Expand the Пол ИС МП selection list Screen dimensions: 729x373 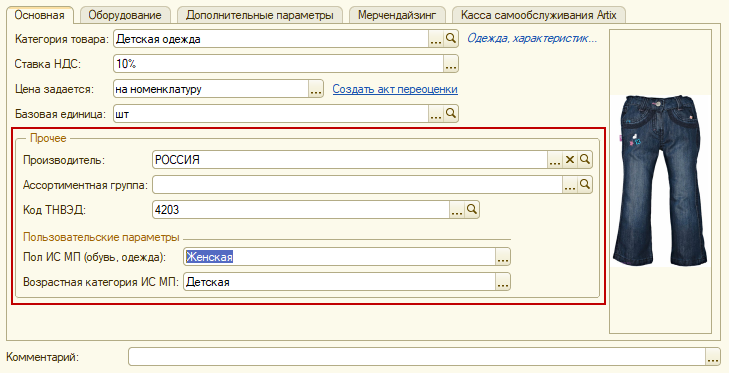[503, 257]
